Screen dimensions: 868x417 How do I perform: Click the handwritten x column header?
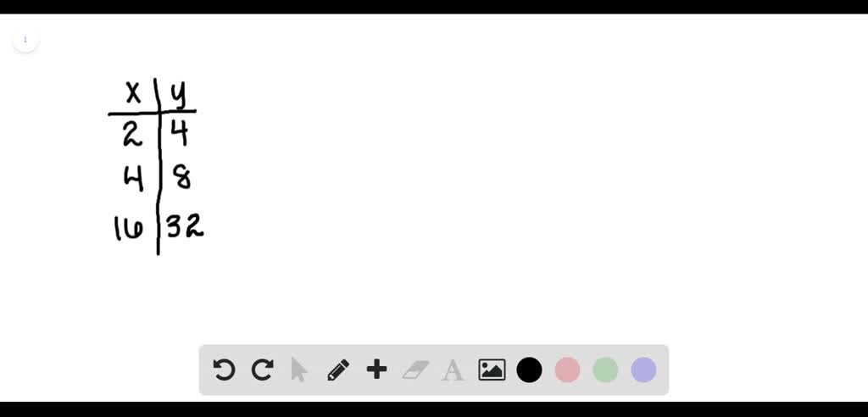point(133,92)
